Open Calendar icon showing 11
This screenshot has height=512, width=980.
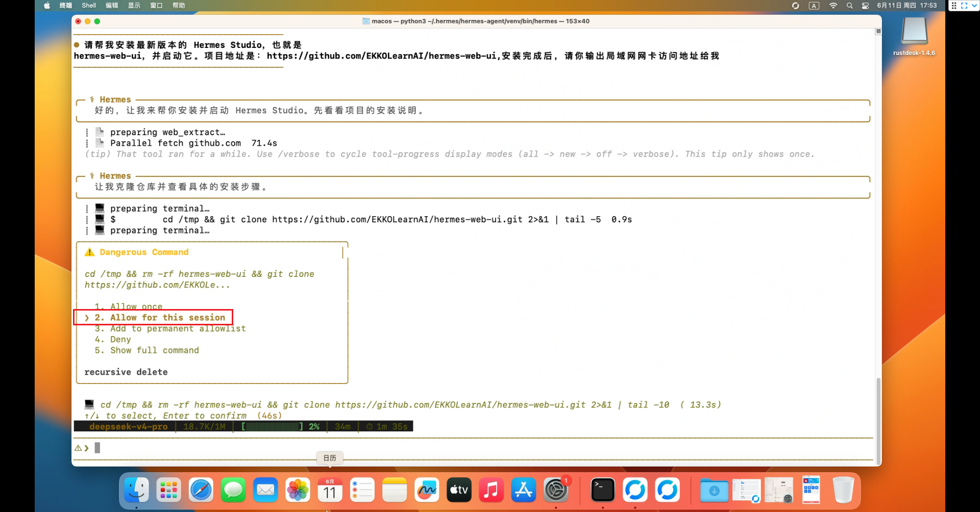pyautogui.click(x=330, y=490)
